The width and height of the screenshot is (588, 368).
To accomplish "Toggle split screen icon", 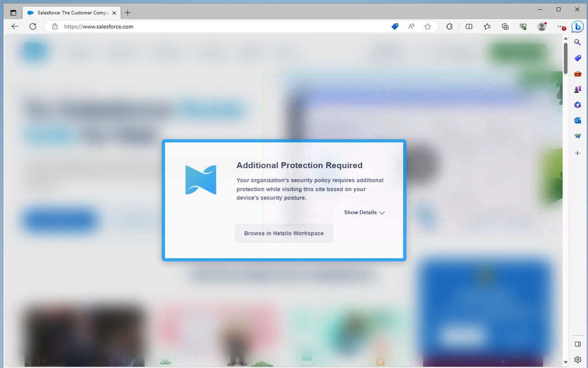I will click(x=469, y=27).
